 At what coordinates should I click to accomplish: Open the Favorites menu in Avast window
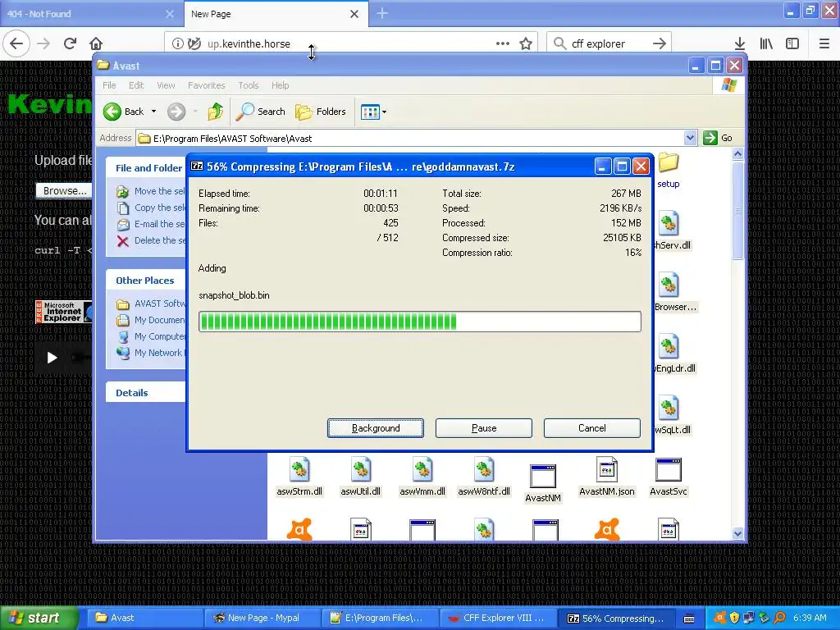(206, 85)
